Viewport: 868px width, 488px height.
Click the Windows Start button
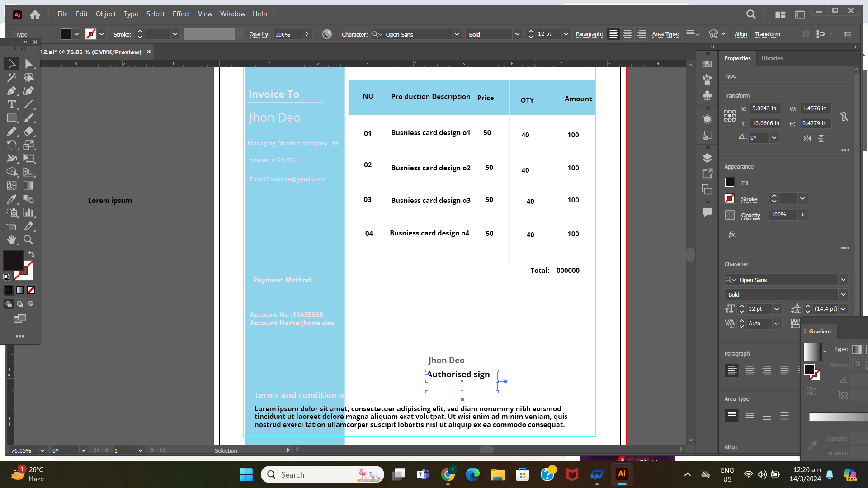[246, 474]
